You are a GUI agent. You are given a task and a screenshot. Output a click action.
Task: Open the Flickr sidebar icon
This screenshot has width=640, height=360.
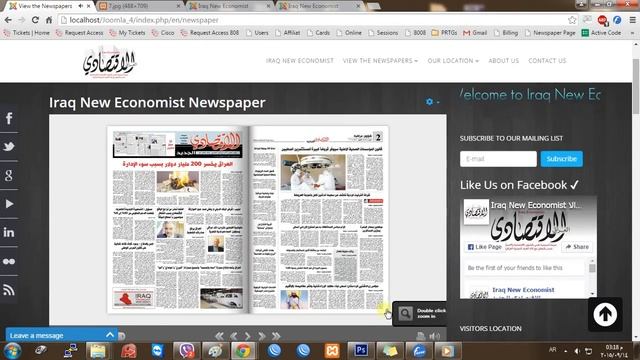pyautogui.click(x=9, y=261)
